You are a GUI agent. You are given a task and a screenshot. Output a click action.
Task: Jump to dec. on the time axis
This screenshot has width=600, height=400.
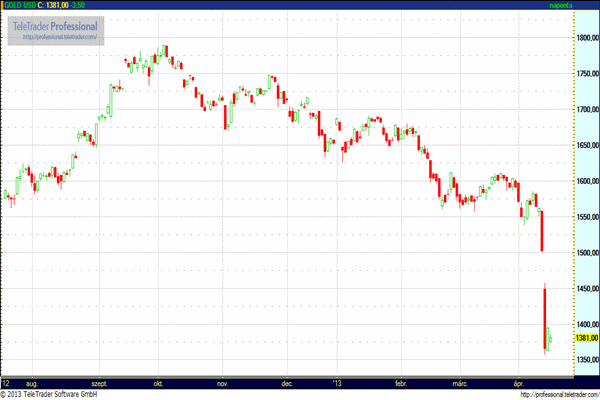click(x=288, y=382)
